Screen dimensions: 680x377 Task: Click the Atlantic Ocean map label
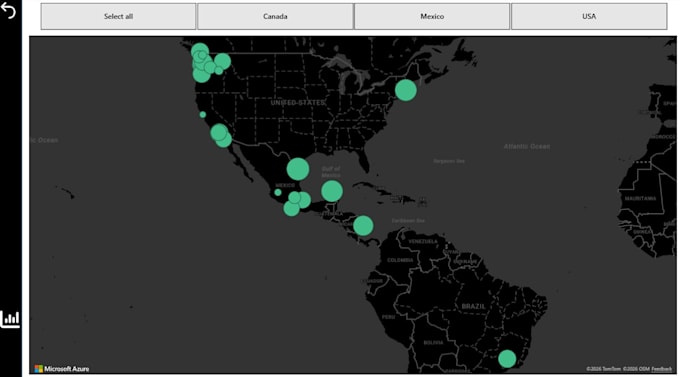tap(526, 147)
